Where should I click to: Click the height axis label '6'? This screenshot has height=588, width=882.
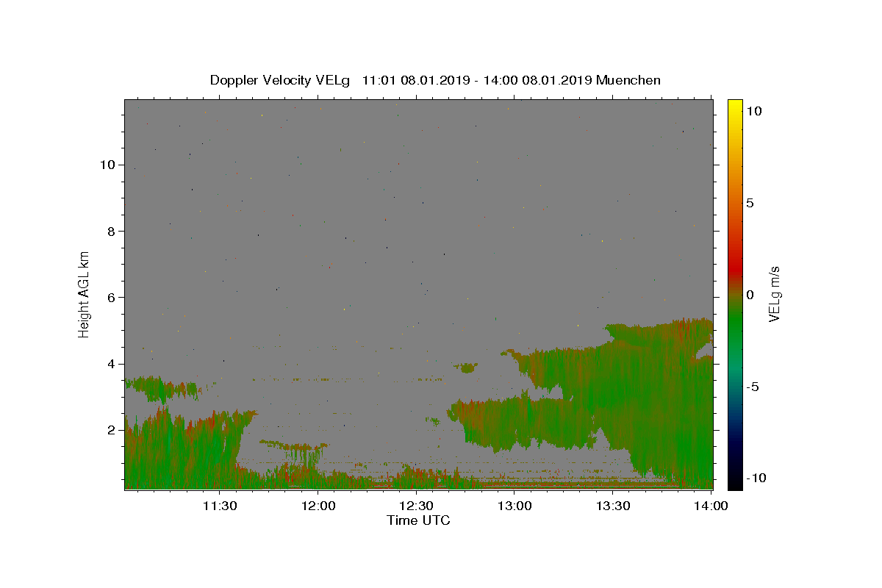click(x=112, y=297)
